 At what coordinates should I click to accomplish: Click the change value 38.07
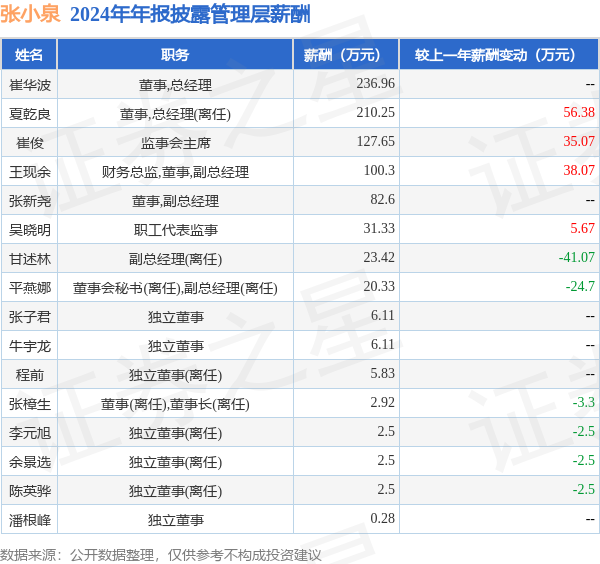[x=579, y=170]
